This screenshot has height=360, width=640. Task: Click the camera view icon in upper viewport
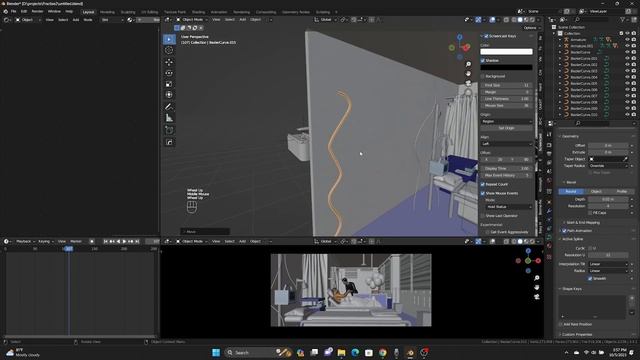tap(468, 83)
